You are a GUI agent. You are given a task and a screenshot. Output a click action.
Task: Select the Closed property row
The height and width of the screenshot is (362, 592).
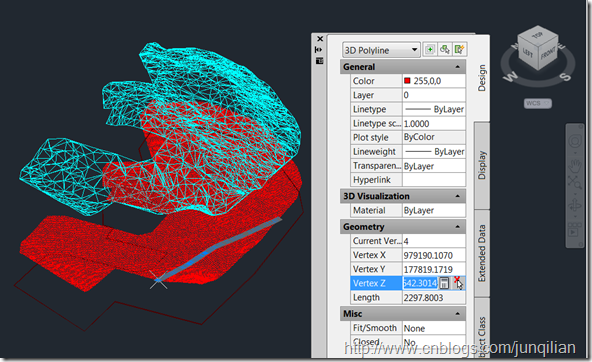click(x=408, y=342)
